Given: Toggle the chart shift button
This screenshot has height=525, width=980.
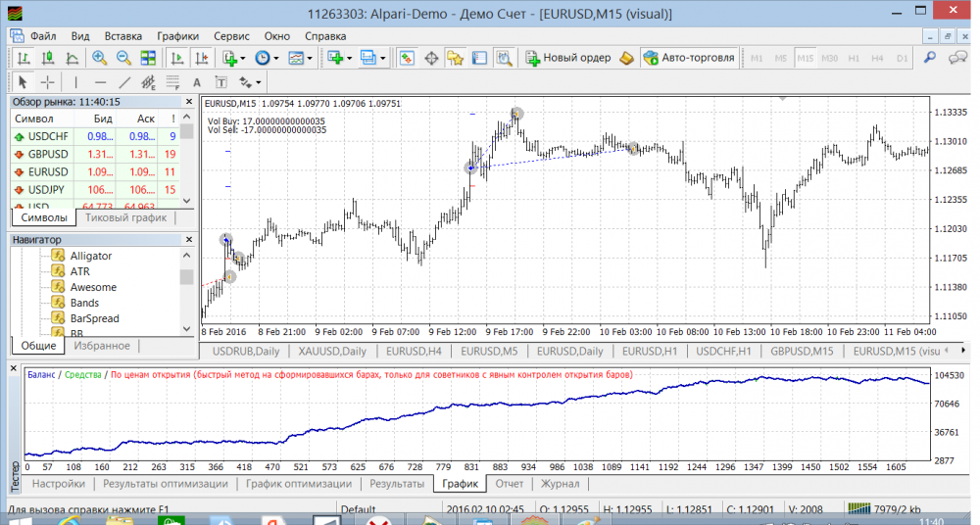Looking at the screenshot, I should [x=201, y=59].
